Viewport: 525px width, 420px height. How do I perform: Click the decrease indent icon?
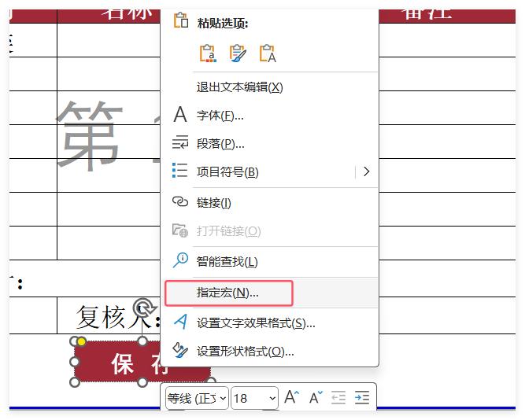338,398
